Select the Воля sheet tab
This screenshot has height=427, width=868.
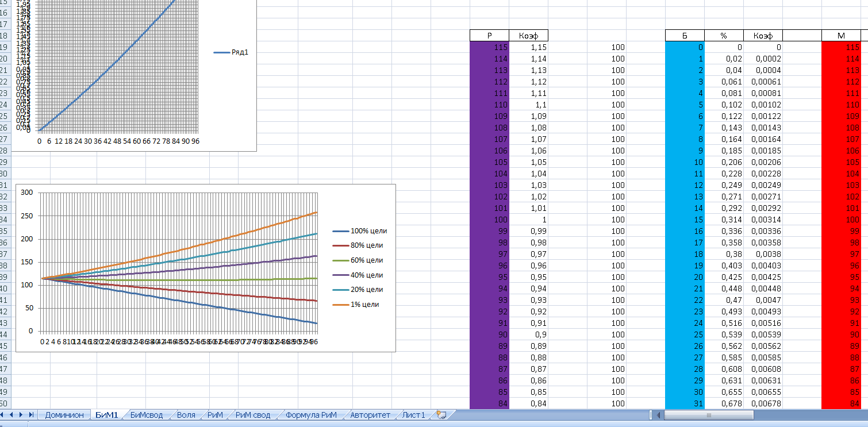[x=186, y=415]
